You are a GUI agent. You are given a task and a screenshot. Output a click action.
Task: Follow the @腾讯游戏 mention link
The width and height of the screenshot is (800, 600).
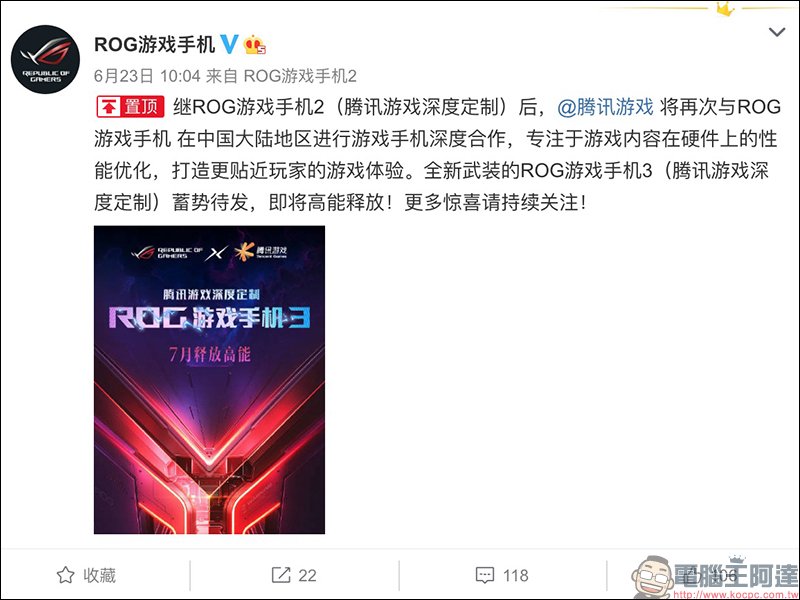click(605, 107)
